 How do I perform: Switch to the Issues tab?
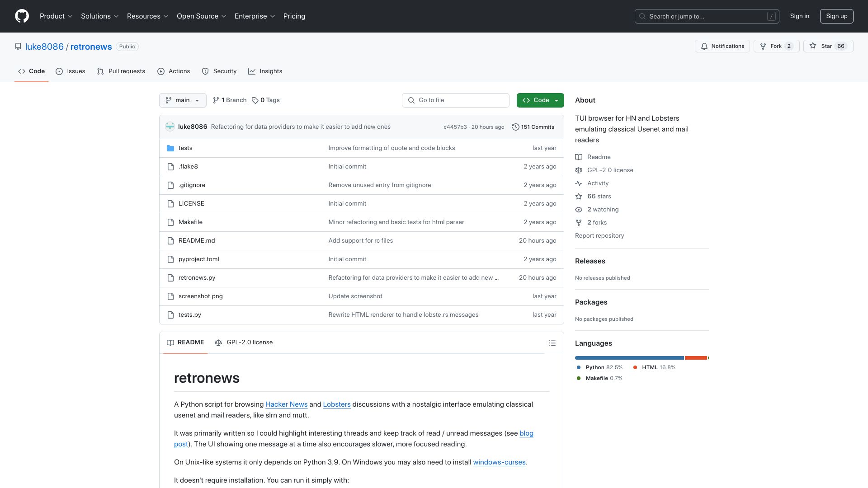coord(71,71)
